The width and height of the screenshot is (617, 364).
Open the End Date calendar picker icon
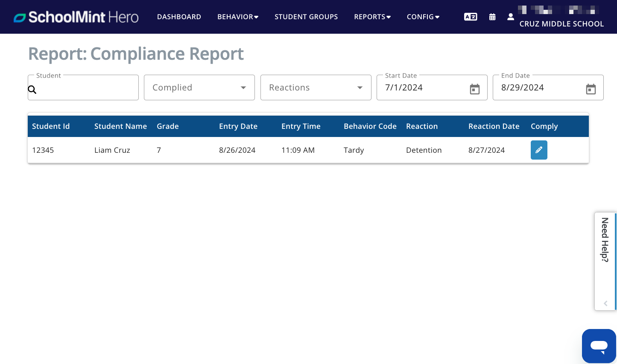591,89
